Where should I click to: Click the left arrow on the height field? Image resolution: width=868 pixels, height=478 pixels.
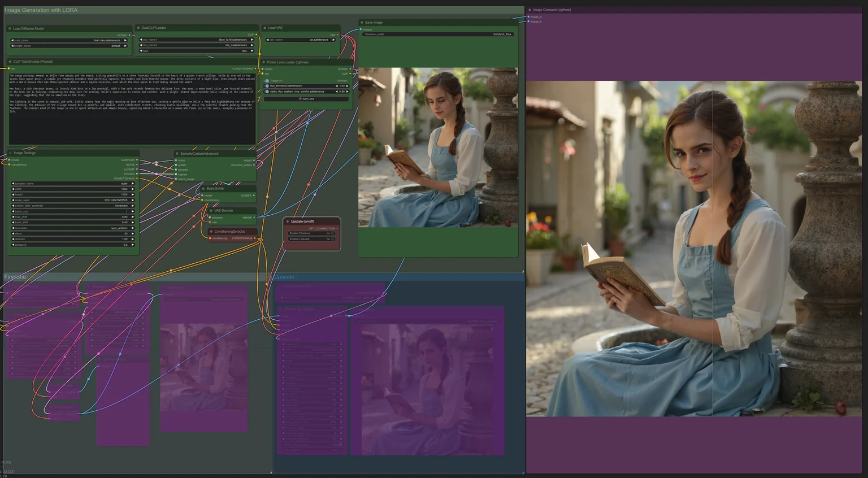coord(13,195)
